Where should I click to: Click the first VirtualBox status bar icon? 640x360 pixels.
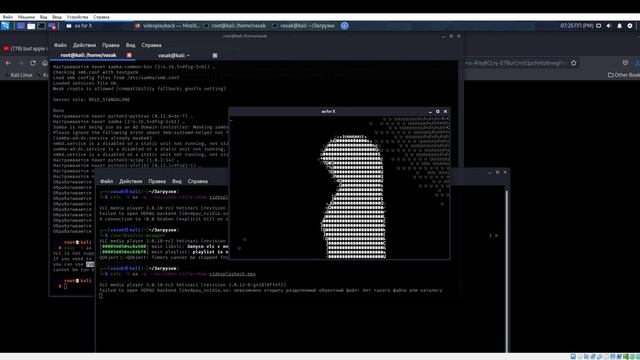(x=573, y=357)
